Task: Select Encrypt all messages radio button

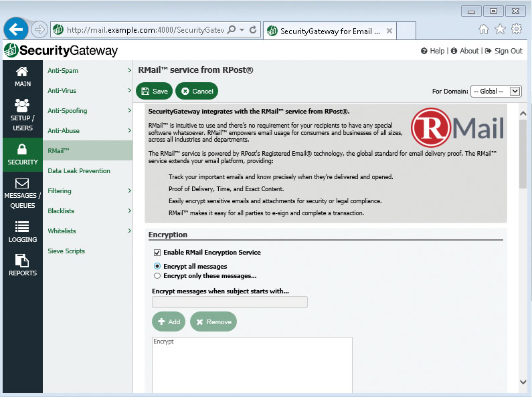Action: click(x=157, y=266)
